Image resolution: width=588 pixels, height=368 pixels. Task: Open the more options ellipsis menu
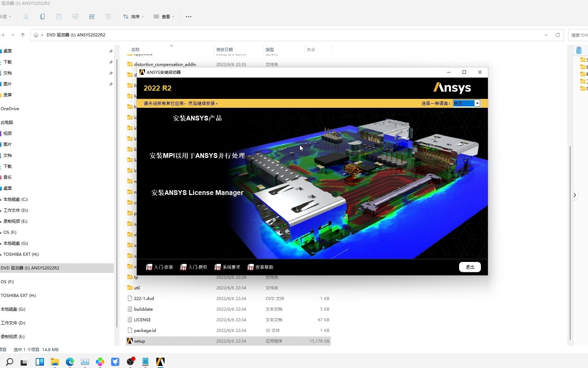[x=189, y=16]
